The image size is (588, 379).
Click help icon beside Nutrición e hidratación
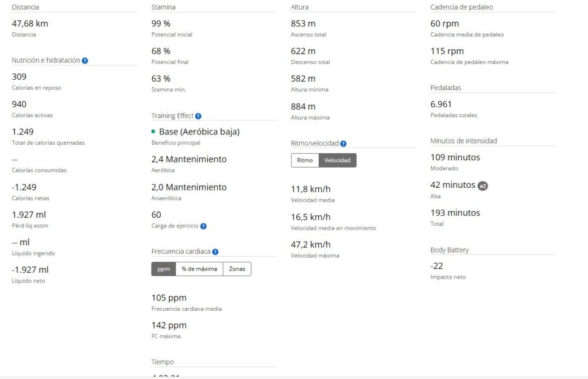click(x=85, y=60)
